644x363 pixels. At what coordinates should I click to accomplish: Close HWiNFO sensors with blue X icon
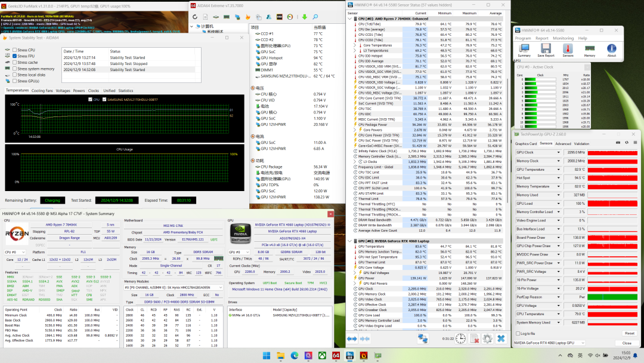[x=501, y=339]
